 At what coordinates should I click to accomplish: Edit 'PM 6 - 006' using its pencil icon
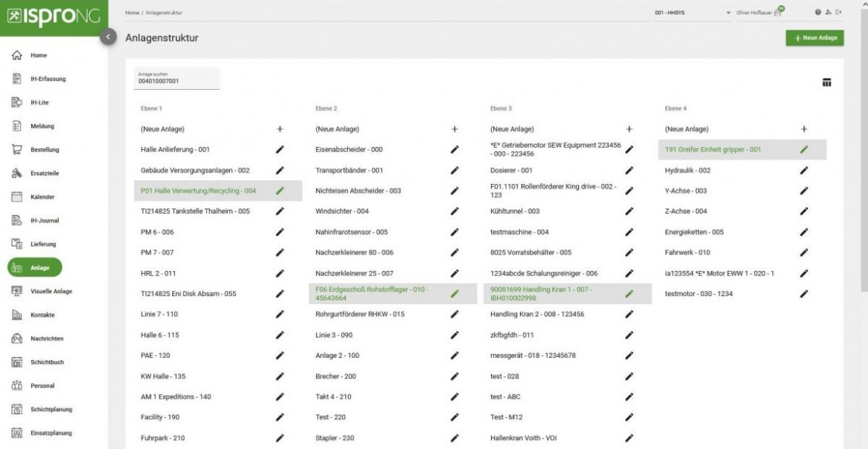[279, 231]
